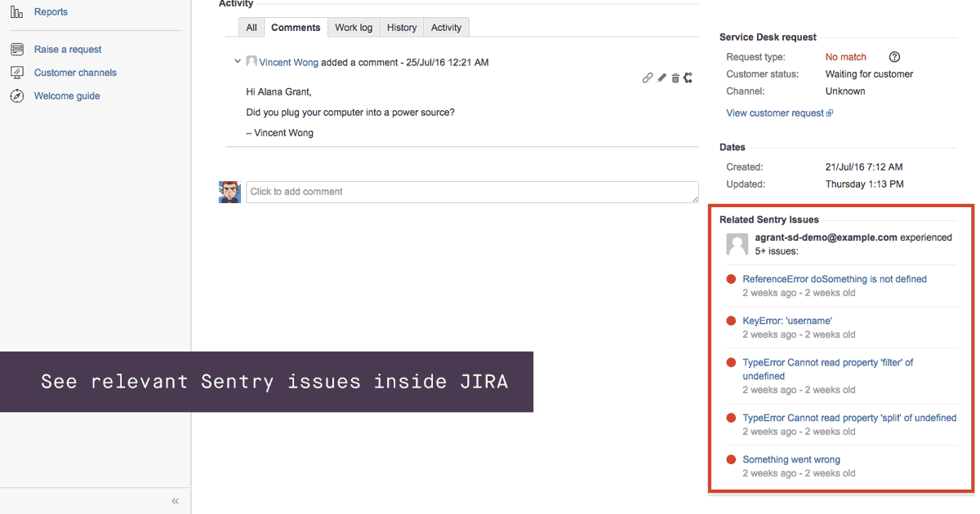Select the Reports icon in the sidebar
This screenshot has width=980, height=514.
(x=16, y=11)
